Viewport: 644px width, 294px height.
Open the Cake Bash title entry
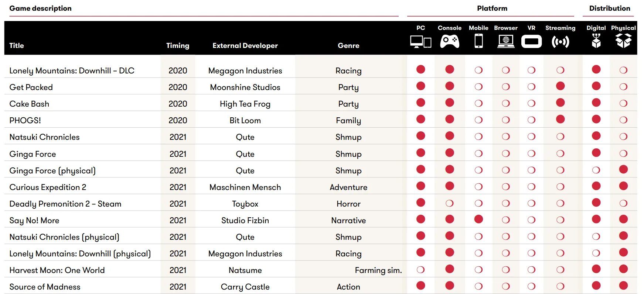[29, 104]
